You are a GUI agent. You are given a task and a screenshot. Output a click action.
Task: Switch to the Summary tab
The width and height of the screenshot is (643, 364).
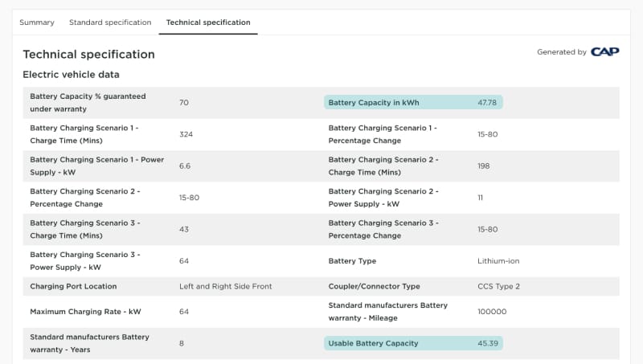(x=37, y=22)
